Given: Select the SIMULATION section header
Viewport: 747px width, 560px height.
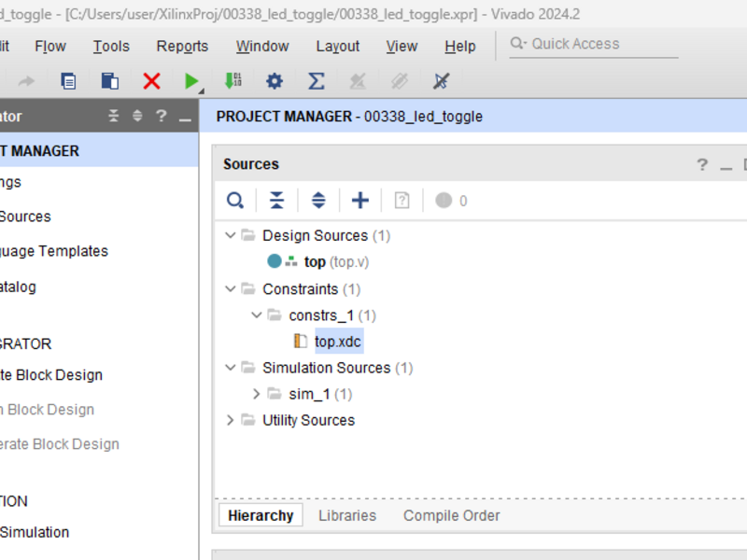Looking at the screenshot, I should [14, 501].
